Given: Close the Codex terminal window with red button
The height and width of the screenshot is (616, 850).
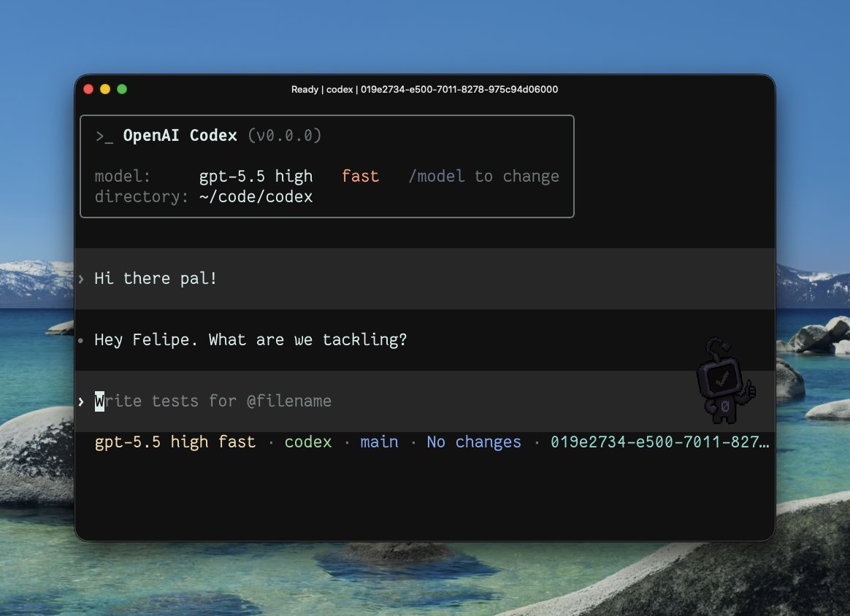Looking at the screenshot, I should point(88,89).
